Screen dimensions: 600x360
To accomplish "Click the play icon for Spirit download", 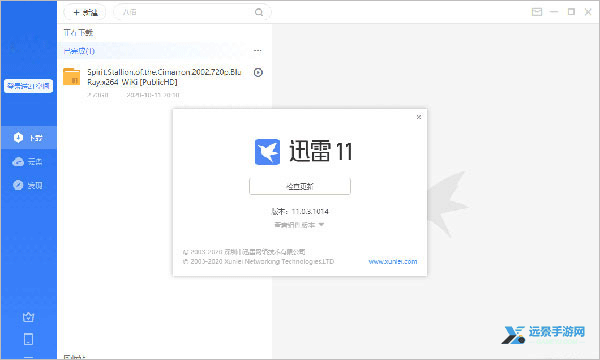I will (x=258, y=72).
